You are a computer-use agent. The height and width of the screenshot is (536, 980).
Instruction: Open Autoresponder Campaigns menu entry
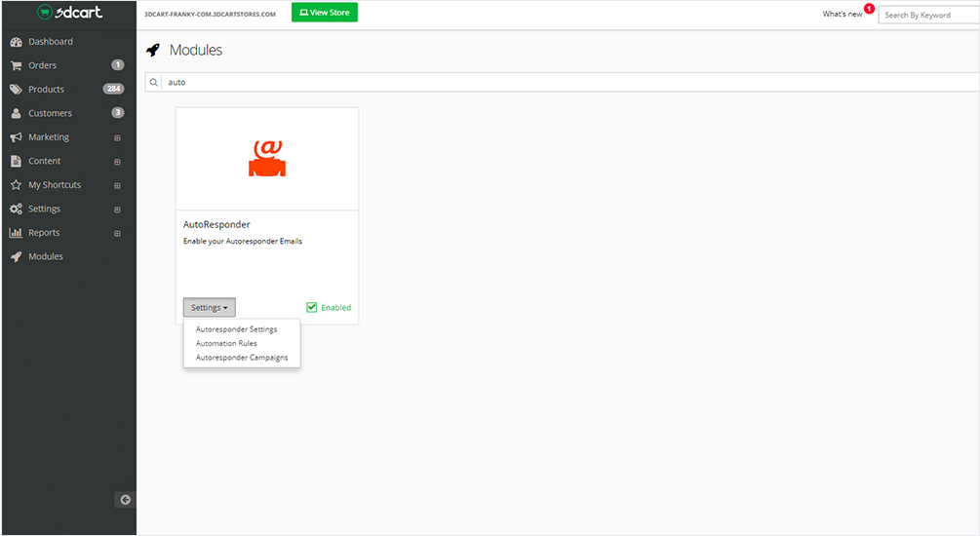click(242, 358)
